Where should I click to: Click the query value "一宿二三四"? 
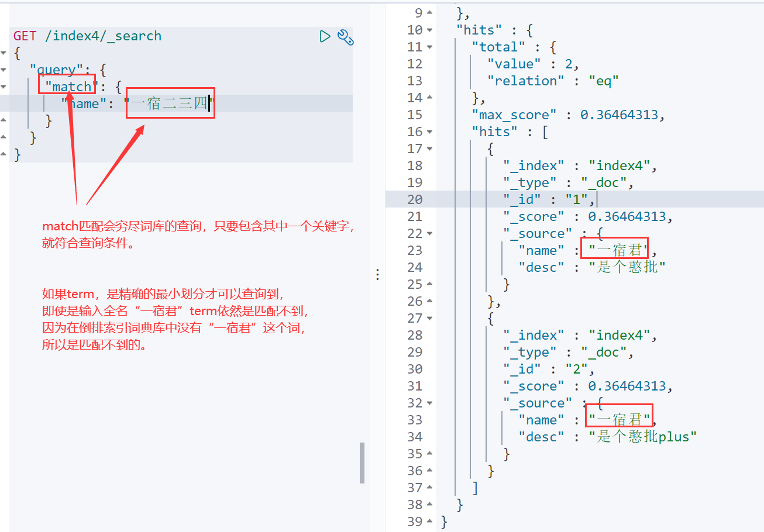pos(170,104)
